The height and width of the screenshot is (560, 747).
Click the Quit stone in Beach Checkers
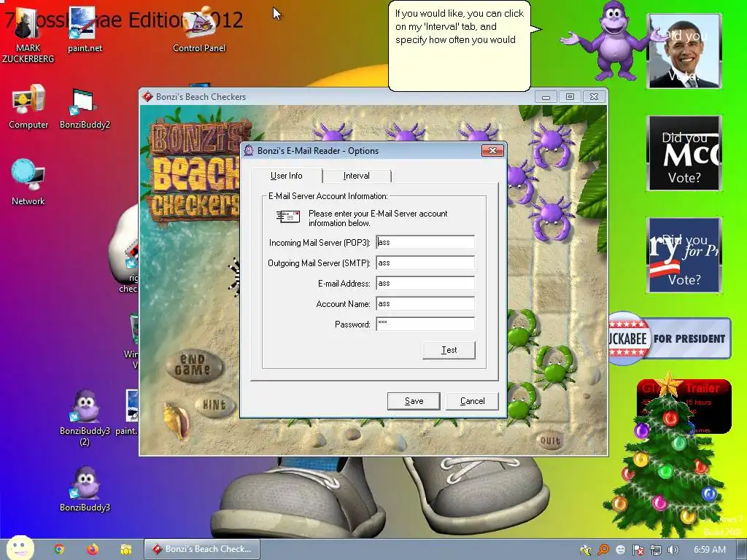pyautogui.click(x=550, y=440)
